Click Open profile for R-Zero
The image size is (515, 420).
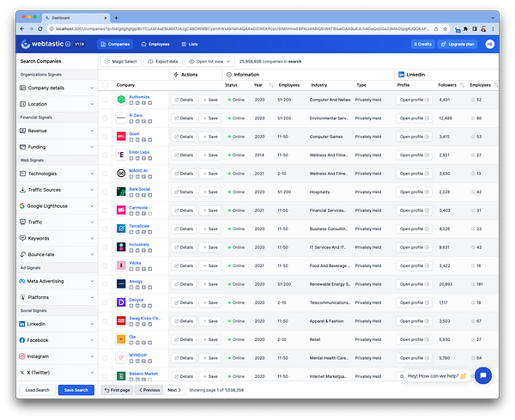point(415,118)
